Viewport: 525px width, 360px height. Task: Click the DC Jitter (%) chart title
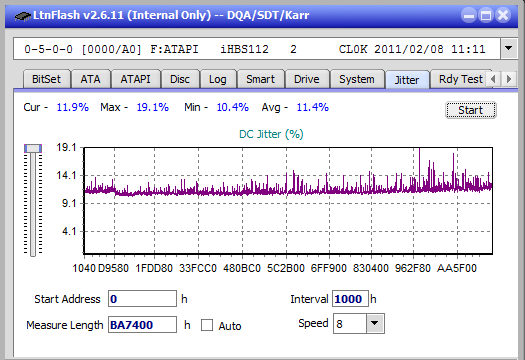(271, 134)
